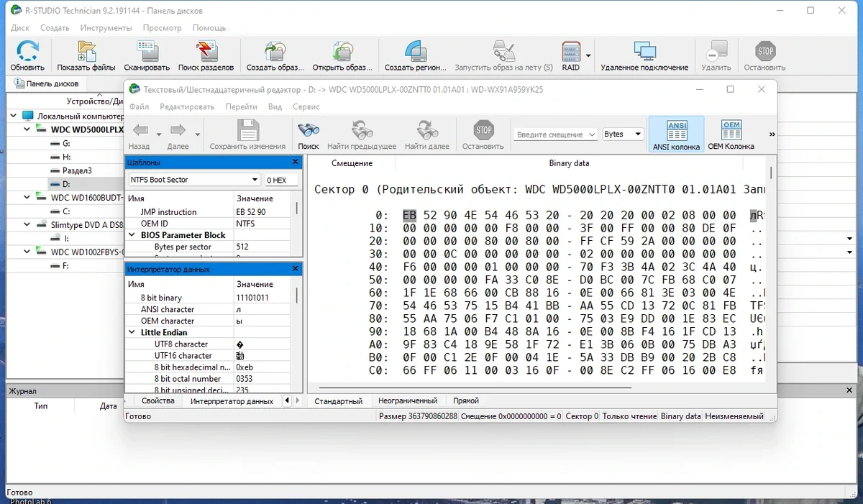Image resolution: width=863 pixels, height=504 pixels.
Task: Click the Сохранить изменения floppy icon
Action: coord(247,130)
